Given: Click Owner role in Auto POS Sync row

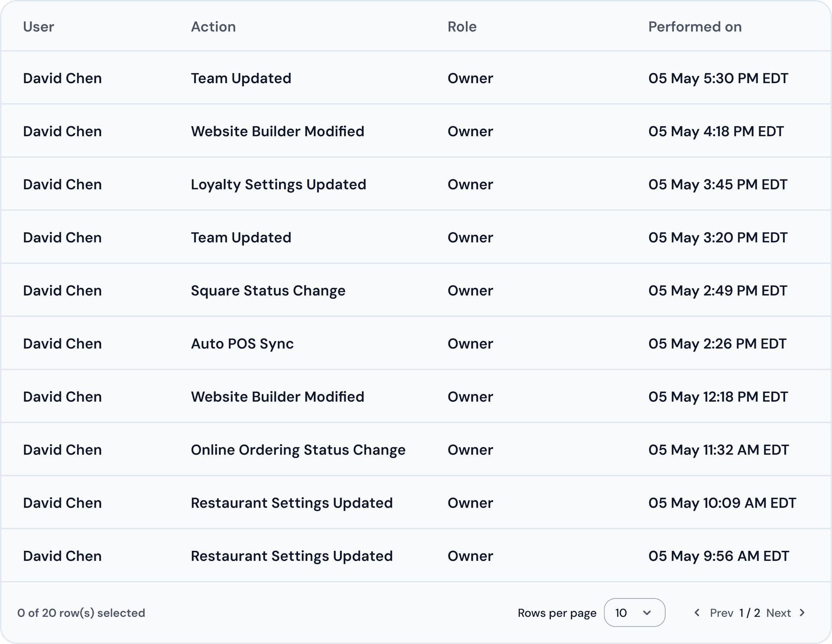Looking at the screenshot, I should (x=470, y=344).
